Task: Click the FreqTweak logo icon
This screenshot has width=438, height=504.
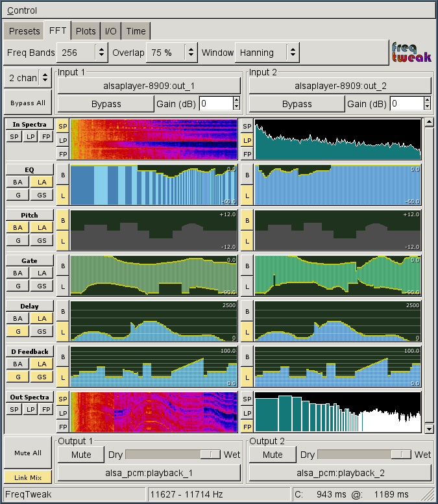Action: click(x=411, y=53)
